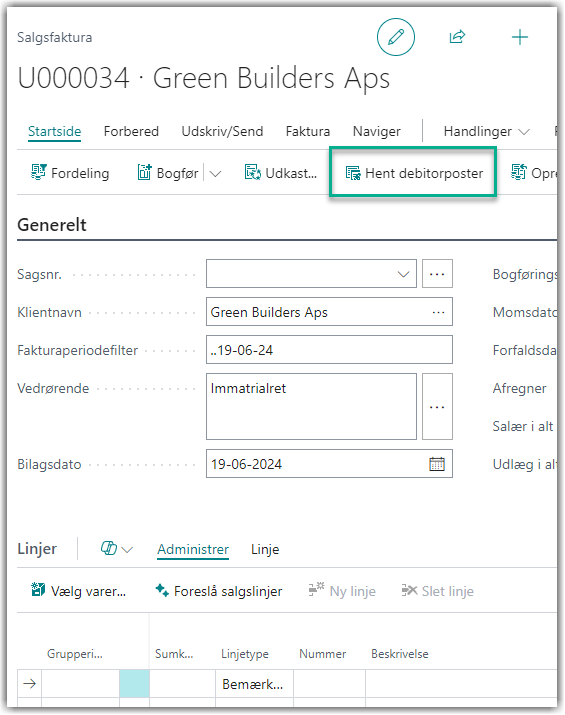Select the Linje tab in Linjer
Image resolution: width=565 pixels, height=715 pixels.
pyautogui.click(x=265, y=549)
